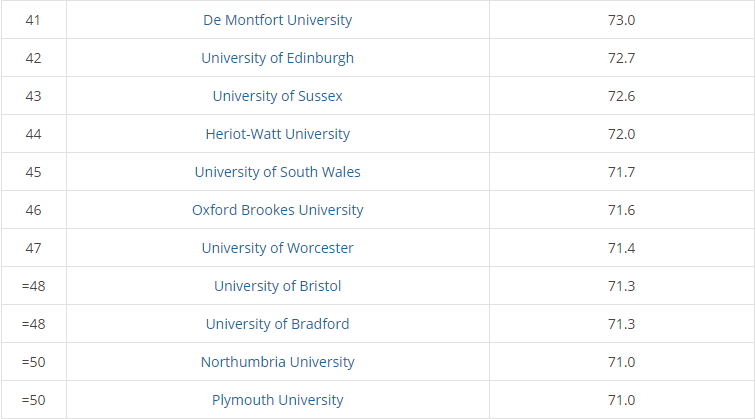Screen dimensions: 756x419
Task: Open the University of Worcester link
Action: click(x=277, y=248)
